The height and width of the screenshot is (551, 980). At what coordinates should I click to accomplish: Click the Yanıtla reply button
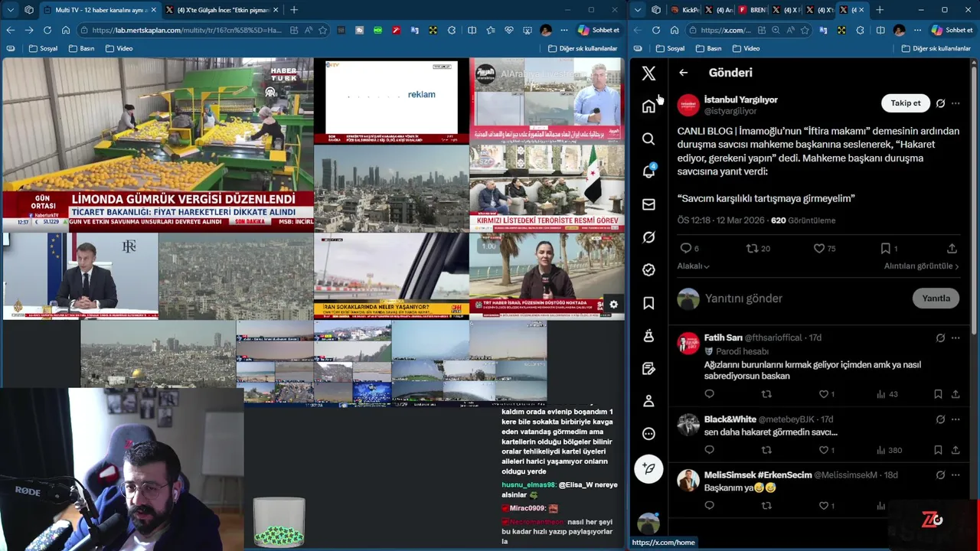click(x=936, y=298)
